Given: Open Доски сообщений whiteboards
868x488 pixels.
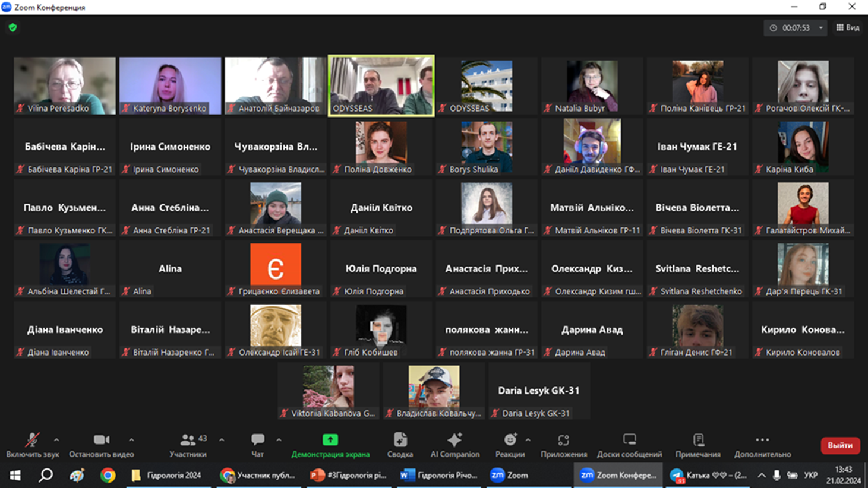Looking at the screenshot, I should click(629, 445).
